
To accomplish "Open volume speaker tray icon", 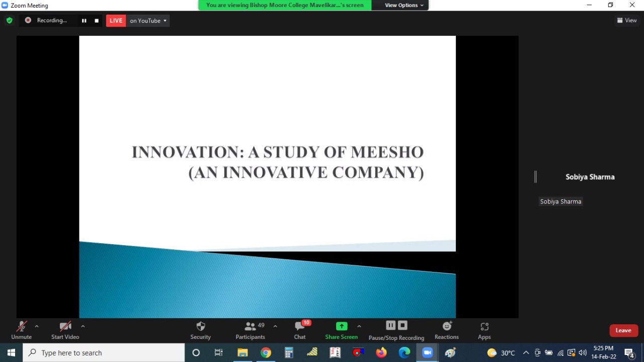I will [x=583, y=353].
